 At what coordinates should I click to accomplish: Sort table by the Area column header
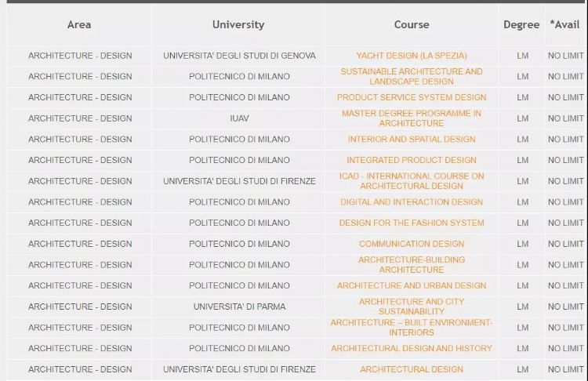point(79,24)
